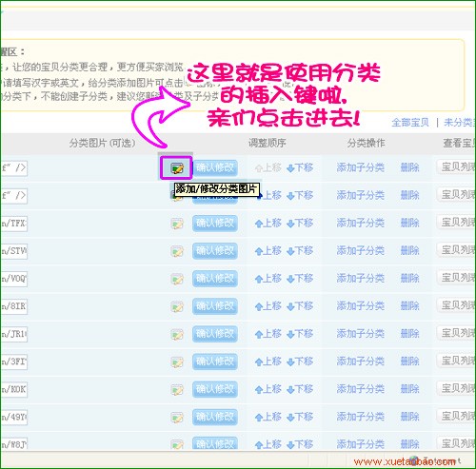Click the category image icon in STW row
The image size is (476, 469).
point(177,251)
